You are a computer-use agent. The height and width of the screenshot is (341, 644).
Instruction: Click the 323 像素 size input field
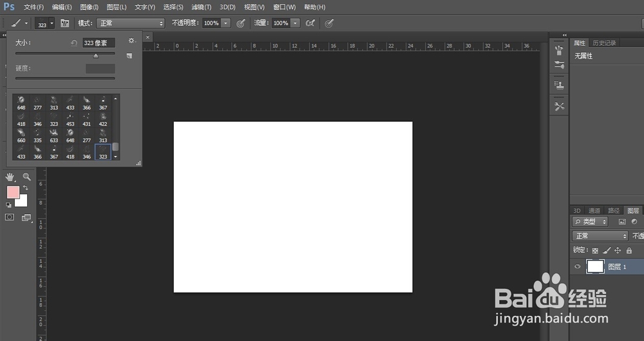click(x=99, y=43)
